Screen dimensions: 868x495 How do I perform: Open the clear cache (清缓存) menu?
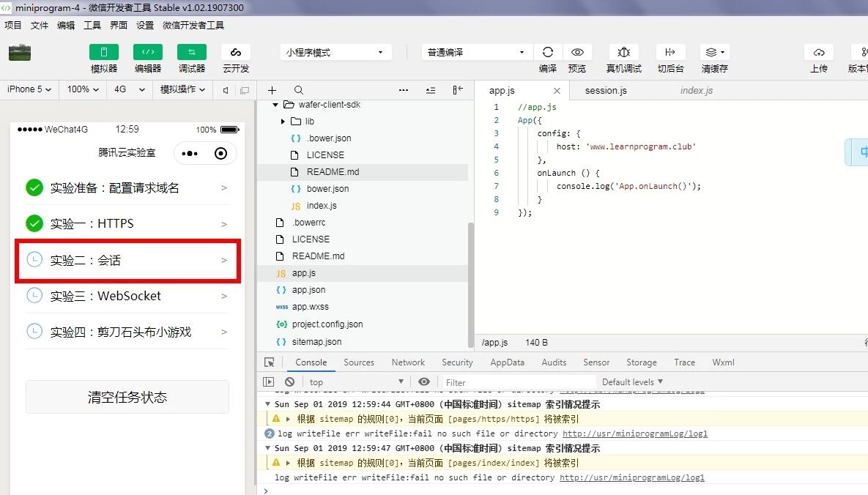click(x=715, y=52)
